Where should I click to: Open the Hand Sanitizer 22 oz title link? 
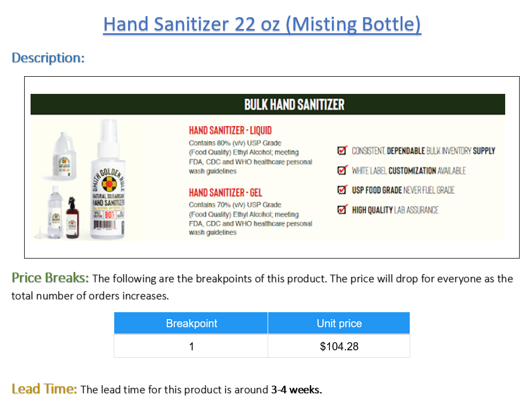point(262,24)
